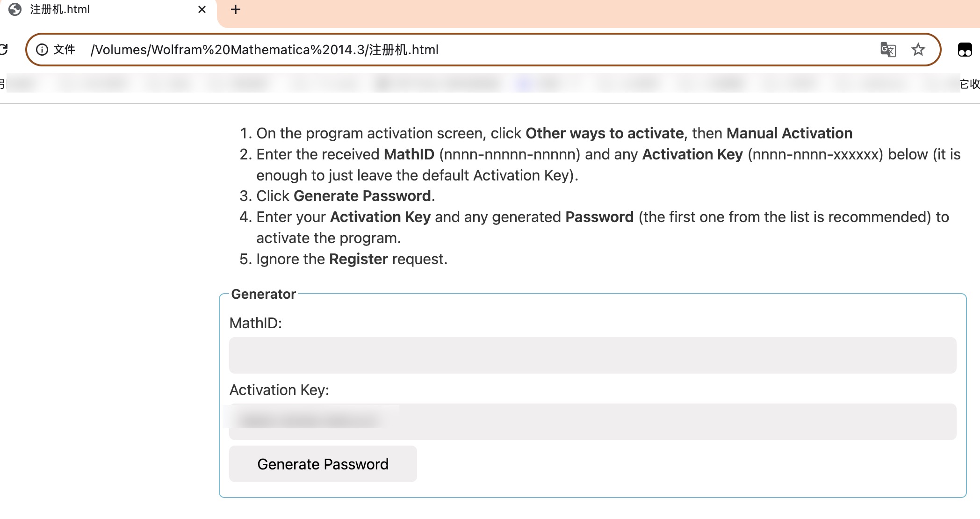The width and height of the screenshot is (980, 519).
Task: Click the bold "Manual Activation" text
Action: point(789,133)
